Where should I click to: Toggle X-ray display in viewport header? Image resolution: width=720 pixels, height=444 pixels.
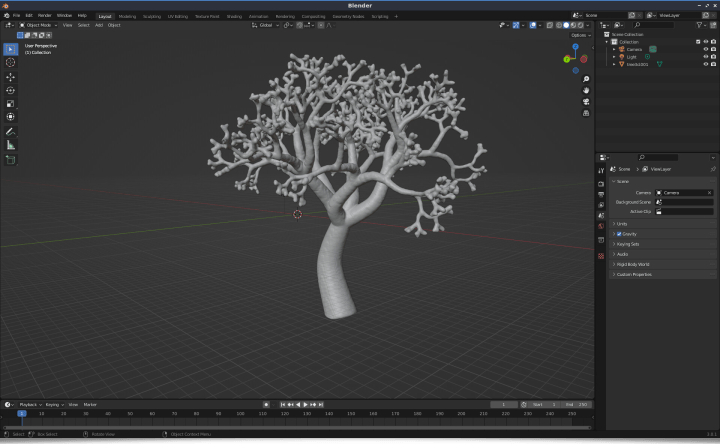tap(550, 25)
